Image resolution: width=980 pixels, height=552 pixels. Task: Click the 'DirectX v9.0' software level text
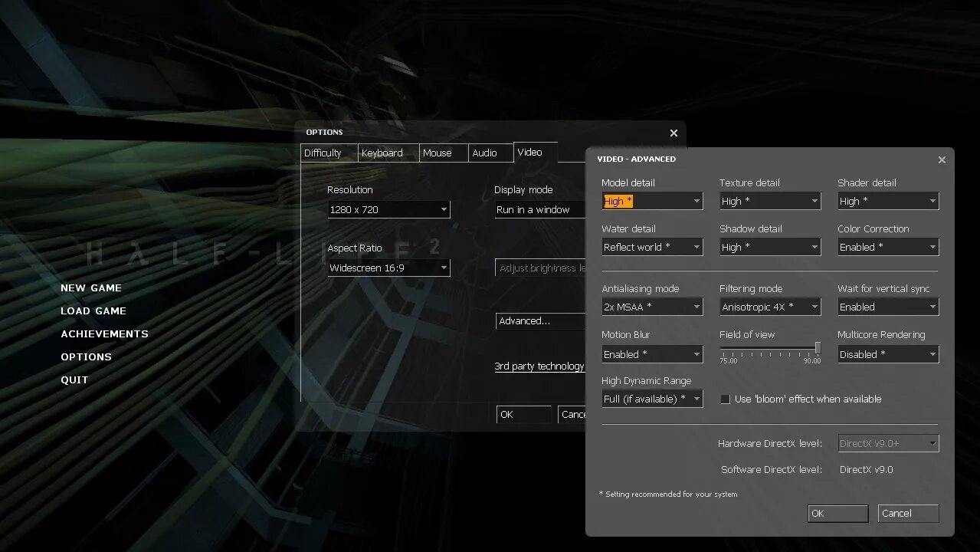tap(867, 470)
